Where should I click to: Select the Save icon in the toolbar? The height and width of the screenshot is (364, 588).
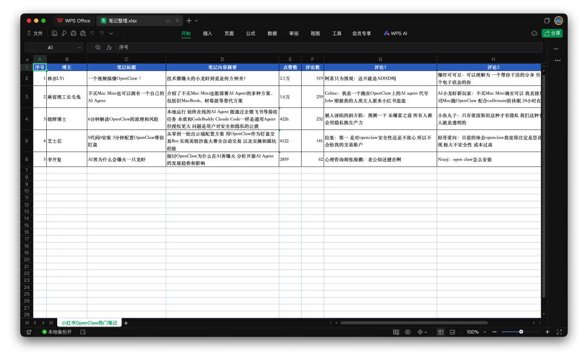click(x=54, y=33)
